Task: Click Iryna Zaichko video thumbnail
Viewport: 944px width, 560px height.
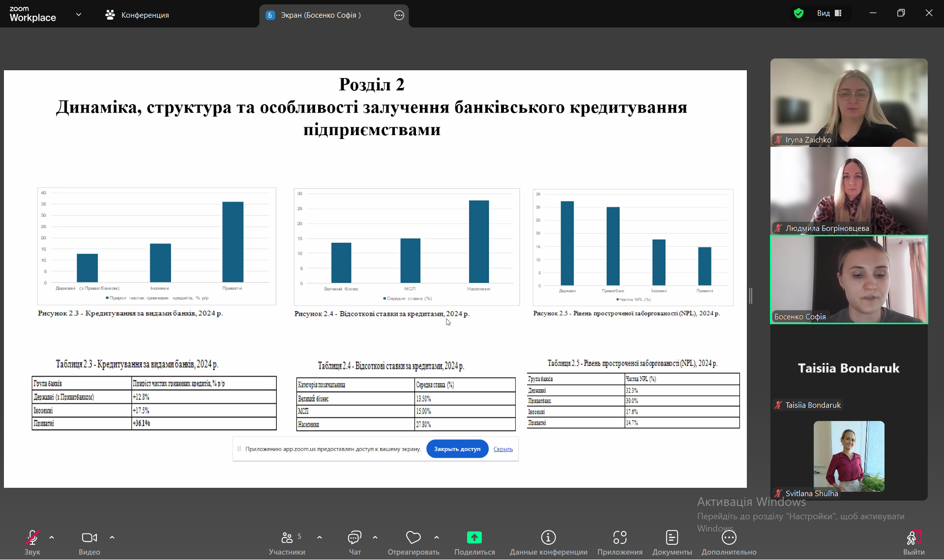Action: point(849,102)
